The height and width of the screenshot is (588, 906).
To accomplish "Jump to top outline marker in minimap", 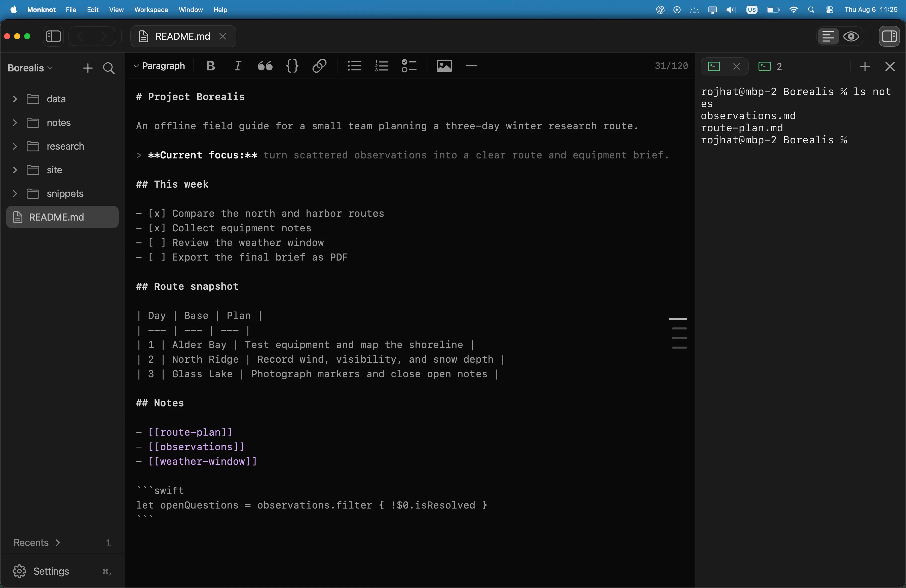I will [x=678, y=319].
